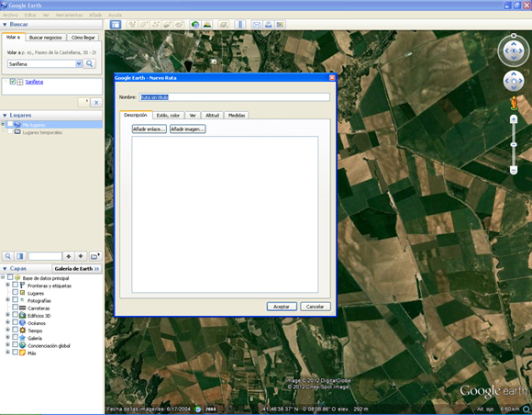Select the ruler toolbar icon
The width and height of the screenshot is (532, 415).
[240, 25]
